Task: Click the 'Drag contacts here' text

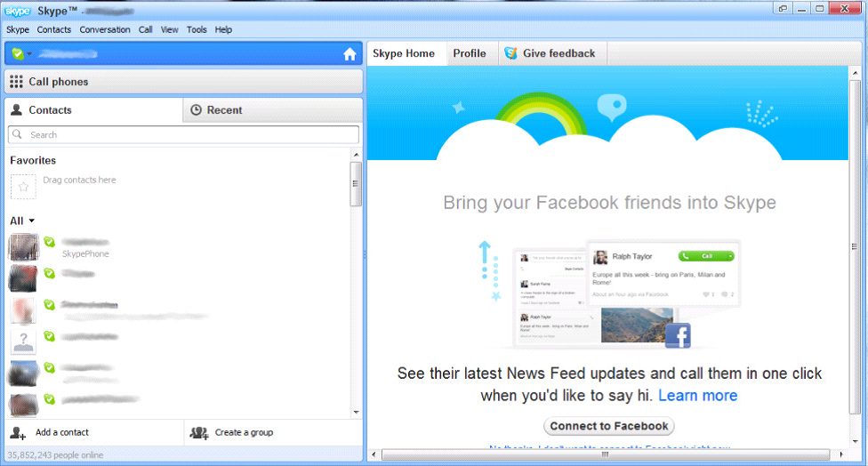Action: coord(80,180)
